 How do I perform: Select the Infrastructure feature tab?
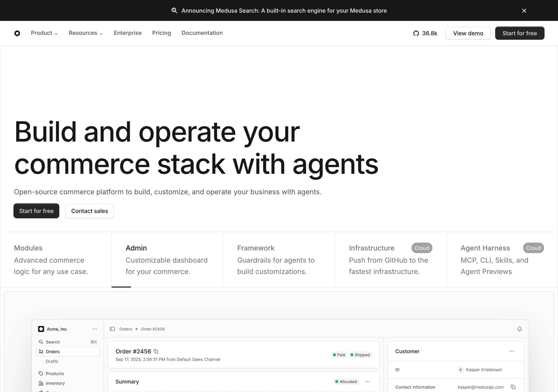391,260
